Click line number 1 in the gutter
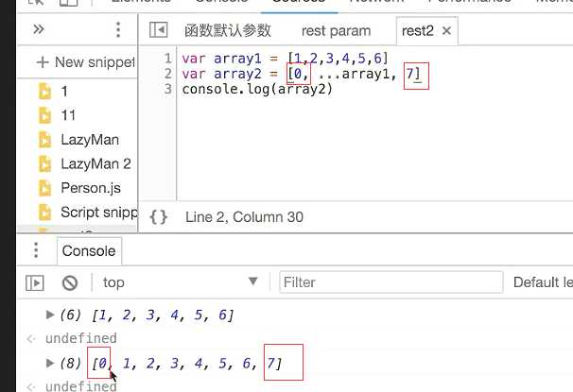This screenshot has height=392, width=573. tap(167, 59)
